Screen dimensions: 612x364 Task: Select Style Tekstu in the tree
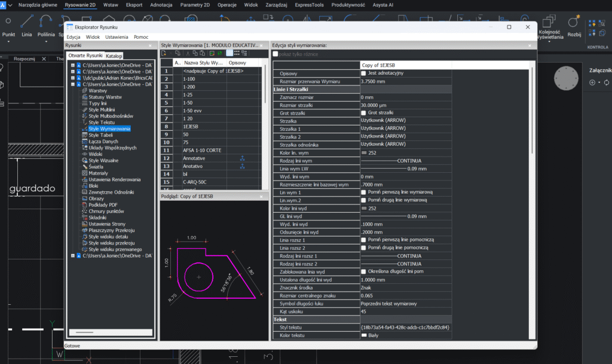(102, 123)
